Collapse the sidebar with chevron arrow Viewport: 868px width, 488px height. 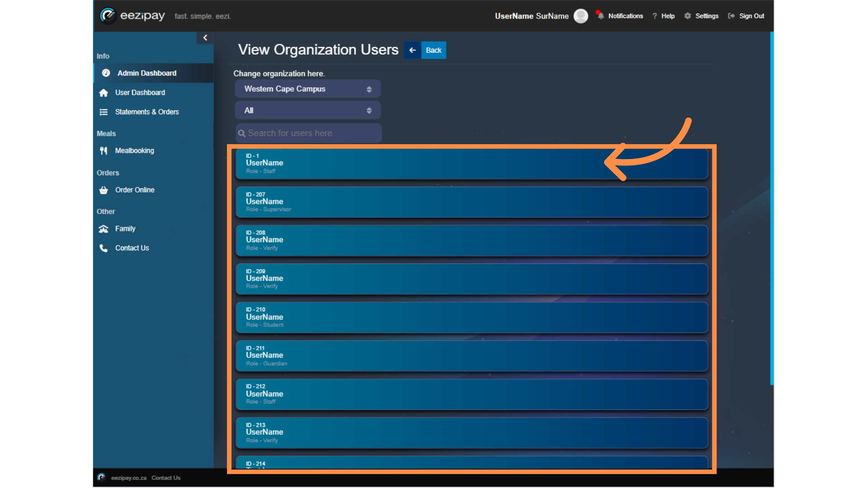205,38
